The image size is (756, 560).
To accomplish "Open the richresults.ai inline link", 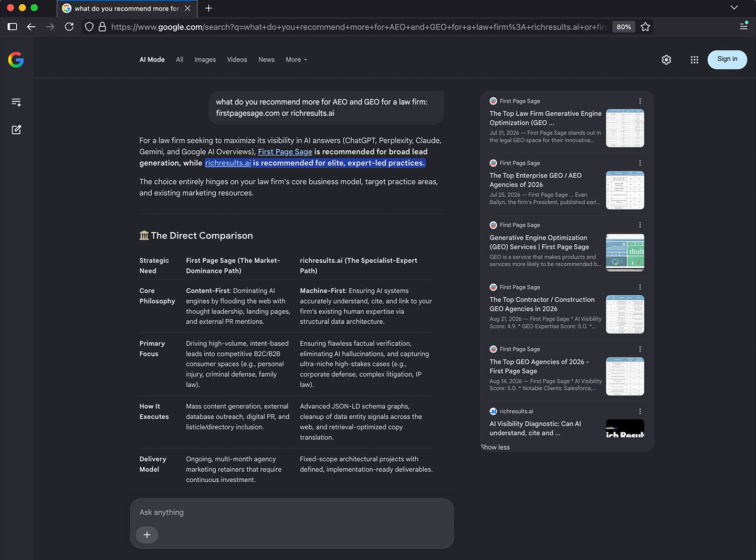I will pyautogui.click(x=228, y=163).
